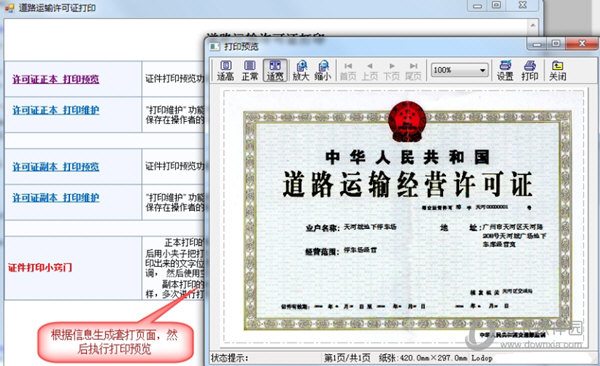Open 许可证副本 打印维护 link

tap(56, 198)
